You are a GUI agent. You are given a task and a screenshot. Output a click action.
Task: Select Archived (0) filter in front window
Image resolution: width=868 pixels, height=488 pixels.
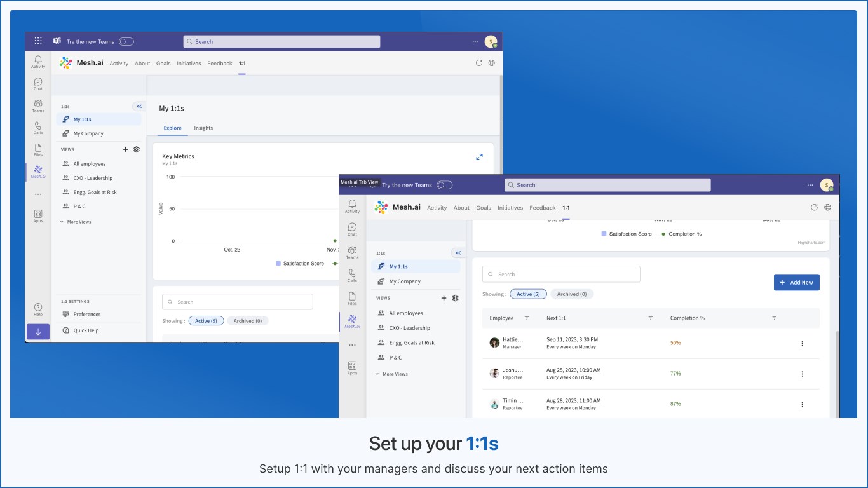pos(572,294)
